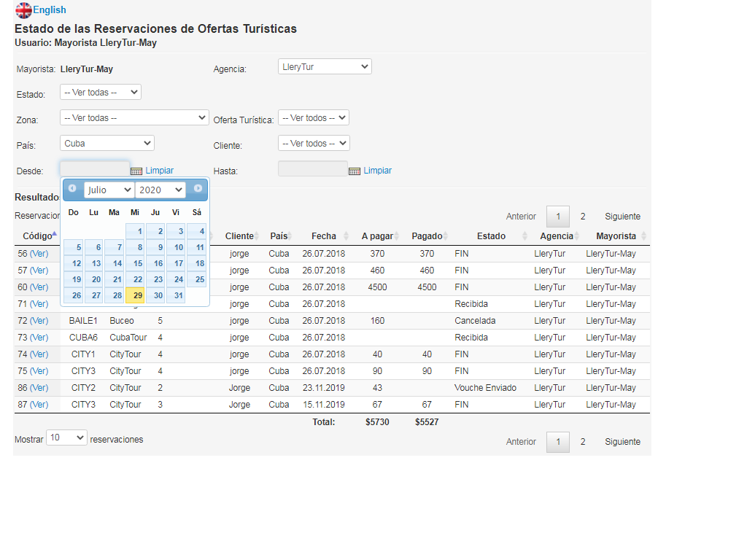Open Ver link for reservation 74
Viewport: 747px width, 560px height.
(x=39, y=354)
